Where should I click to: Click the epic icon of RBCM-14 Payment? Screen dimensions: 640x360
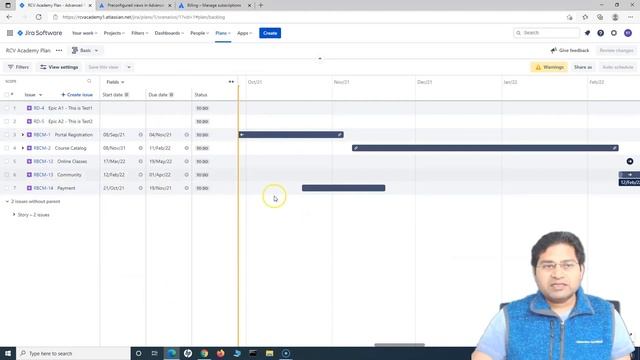click(x=29, y=188)
